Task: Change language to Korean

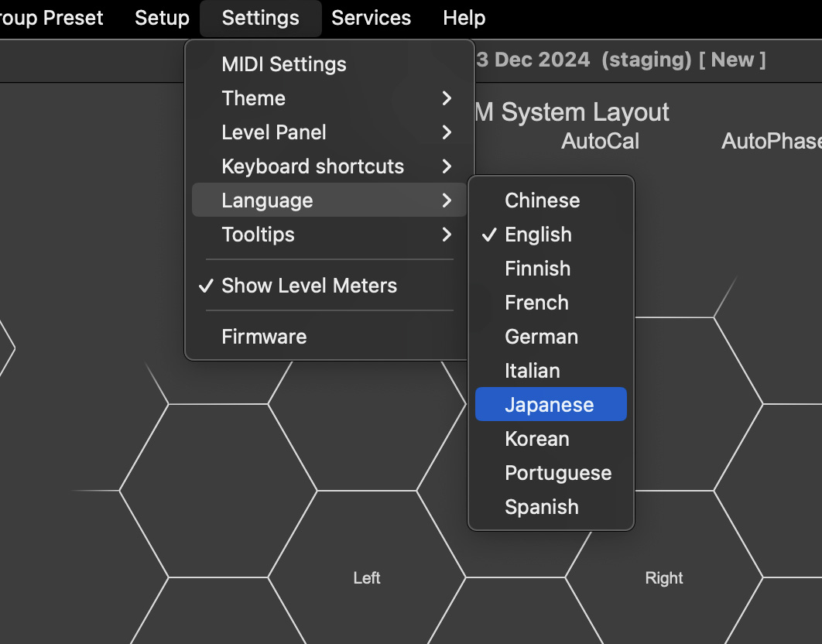Action: pyautogui.click(x=536, y=439)
